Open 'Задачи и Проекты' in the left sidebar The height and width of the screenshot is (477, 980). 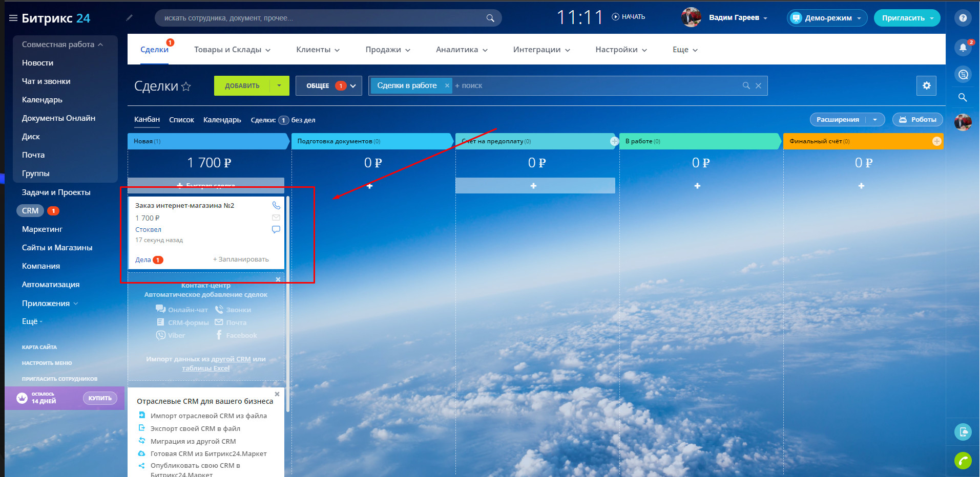tap(56, 192)
